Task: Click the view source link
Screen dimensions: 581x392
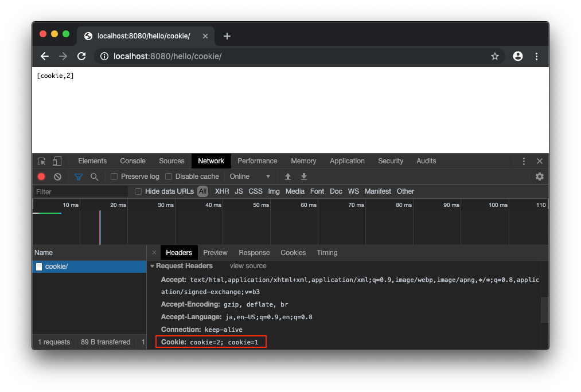Action: click(248, 266)
